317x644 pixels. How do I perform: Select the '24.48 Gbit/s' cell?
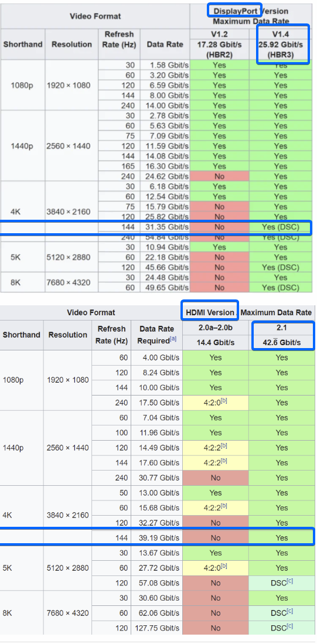click(x=165, y=277)
